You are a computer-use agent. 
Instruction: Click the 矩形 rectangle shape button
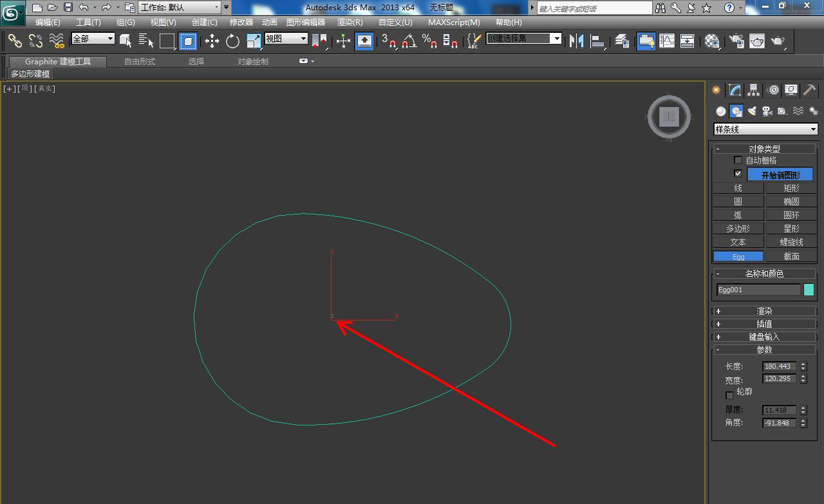[x=791, y=188]
